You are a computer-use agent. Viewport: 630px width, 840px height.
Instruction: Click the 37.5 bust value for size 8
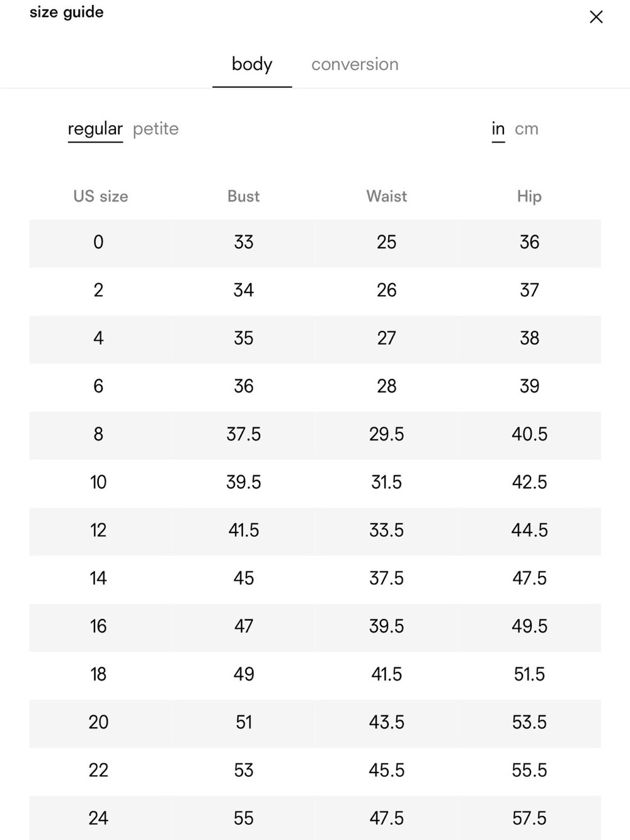pyautogui.click(x=243, y=434)
